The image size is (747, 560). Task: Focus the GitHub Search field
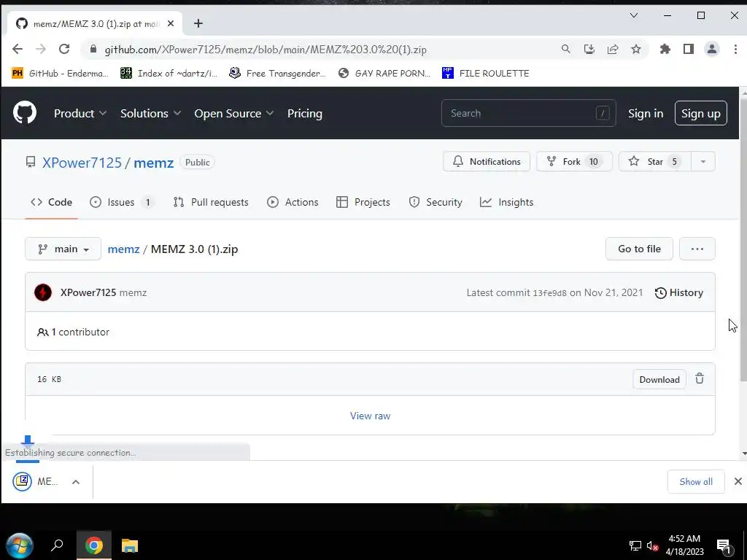[x=529, y=113]
